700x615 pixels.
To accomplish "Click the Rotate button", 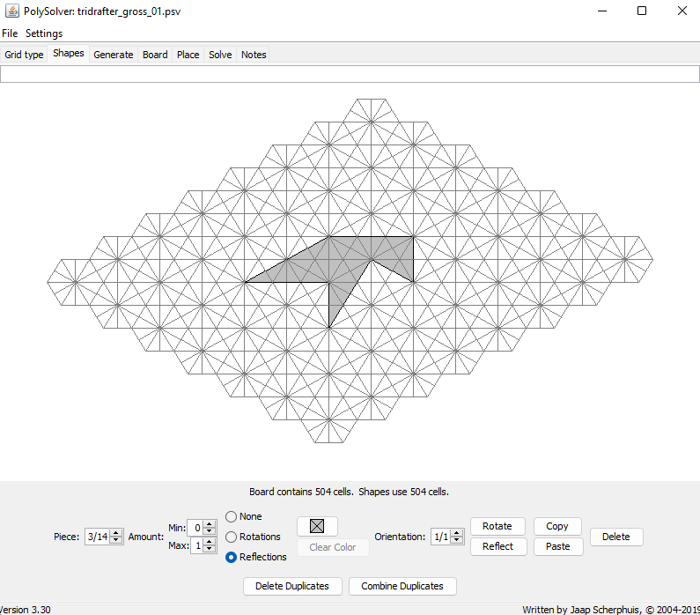I will 497,526.
